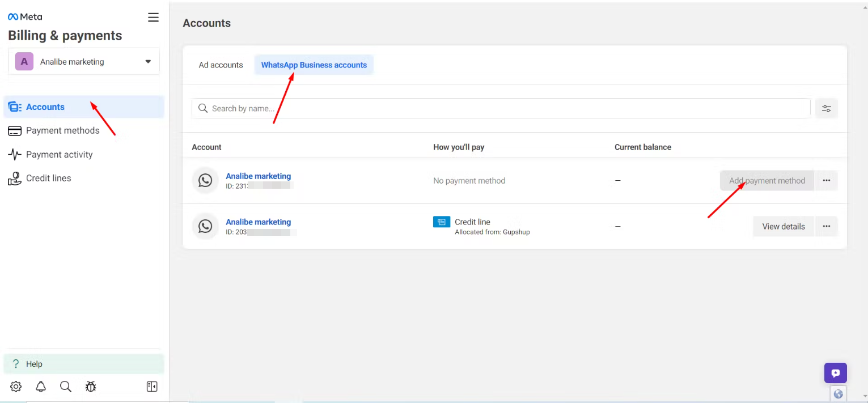The width and height of the screenshot is (868, 403).
Task: Click the Payment methods card icon
Action: 15,131
